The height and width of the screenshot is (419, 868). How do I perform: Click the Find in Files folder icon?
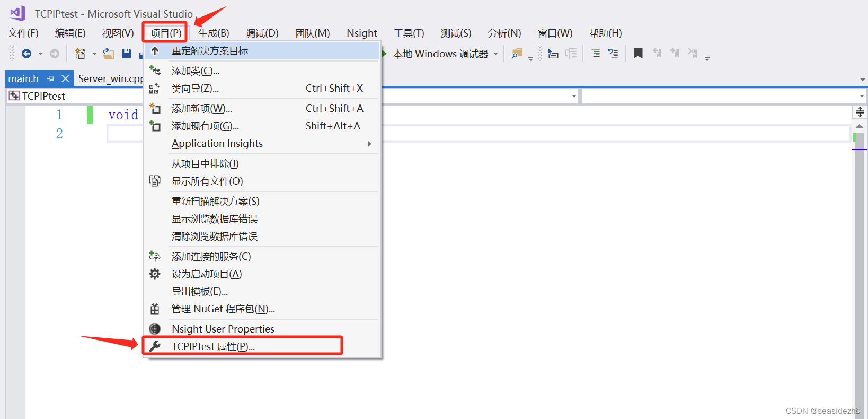tap(517, 54)
